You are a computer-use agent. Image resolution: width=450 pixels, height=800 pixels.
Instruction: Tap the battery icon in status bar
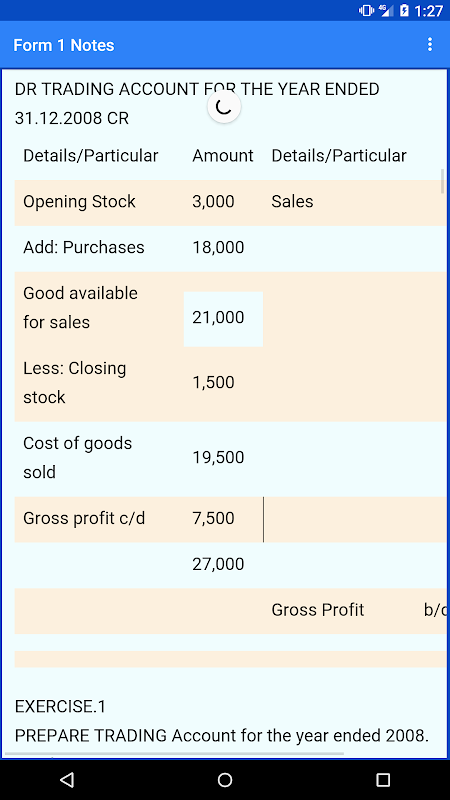pyautogui.click(x=404, y=10)
